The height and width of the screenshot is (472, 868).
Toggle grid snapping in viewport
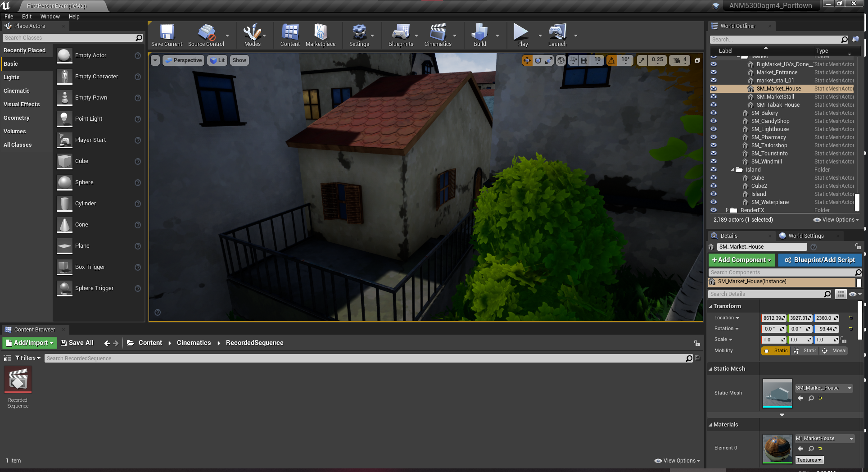tap(584, 60)
